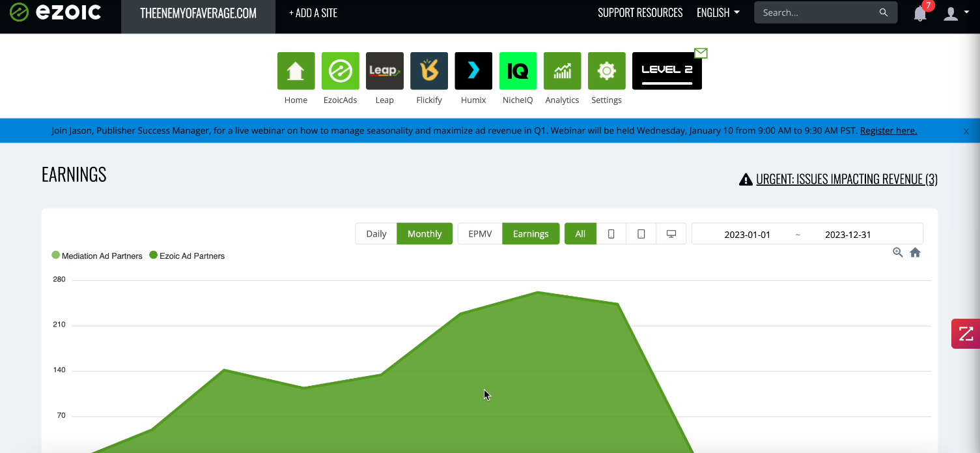This screenshot has height=453, width=980.
Task: Click the 210 axis label
Action: click(x=59, y=324)
